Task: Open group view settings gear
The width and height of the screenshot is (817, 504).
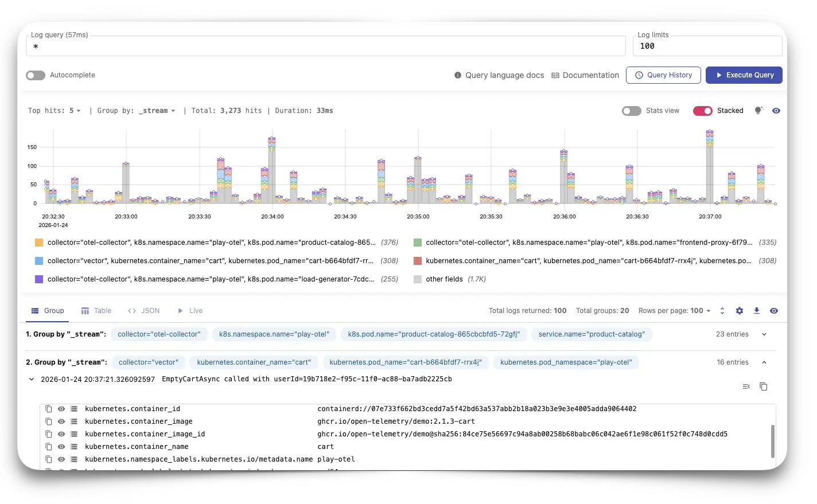Action: pos(740,311)
